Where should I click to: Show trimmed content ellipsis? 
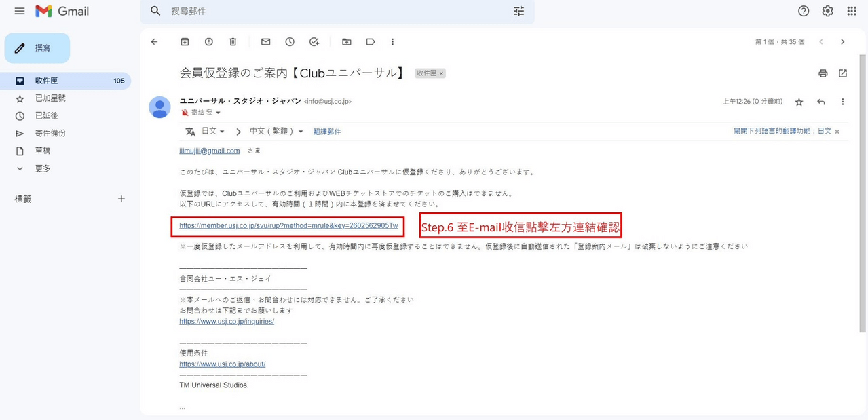tap(183, 408)
